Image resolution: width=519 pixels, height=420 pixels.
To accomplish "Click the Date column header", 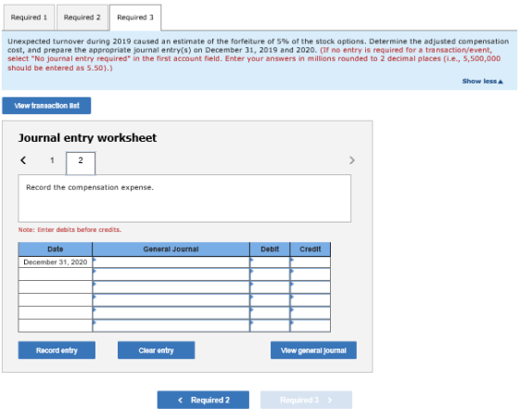I will (56, 249).
